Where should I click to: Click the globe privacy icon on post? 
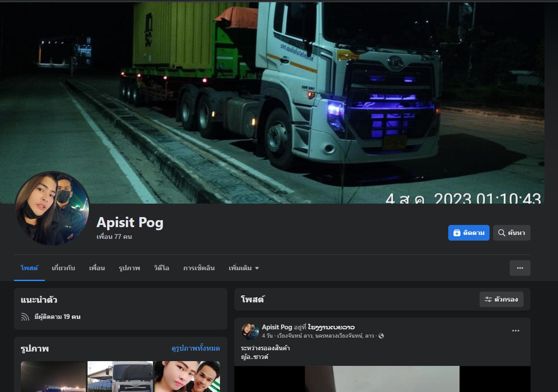point(381,336)
